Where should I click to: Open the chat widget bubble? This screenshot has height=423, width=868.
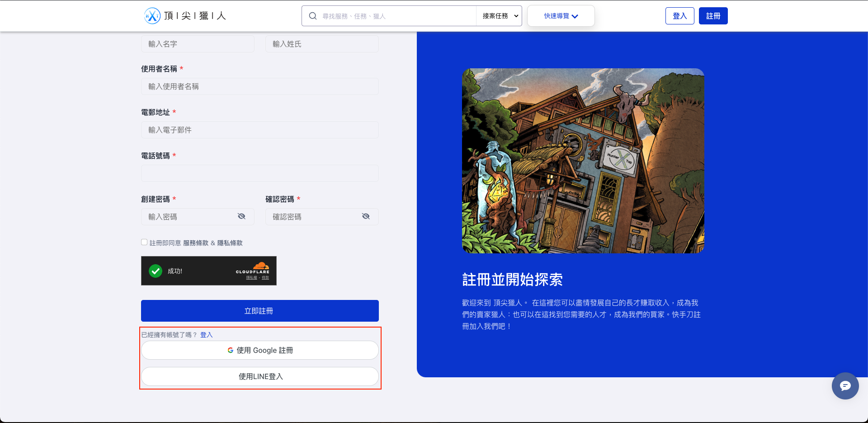845,386
